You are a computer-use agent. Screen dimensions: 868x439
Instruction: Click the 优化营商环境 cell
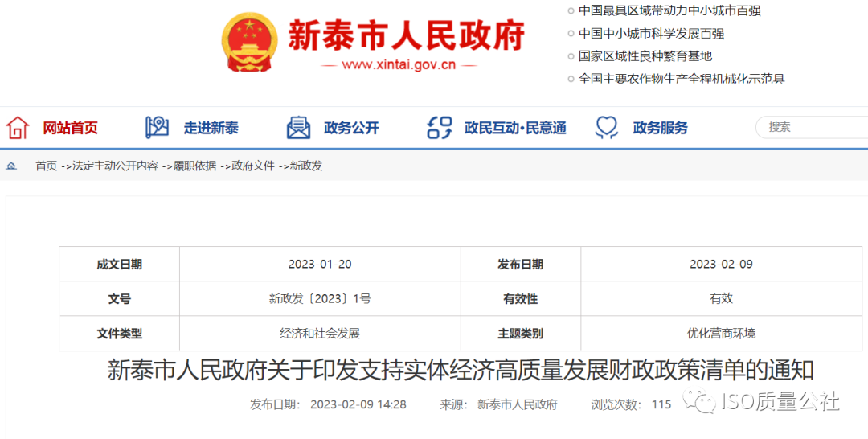721,333
